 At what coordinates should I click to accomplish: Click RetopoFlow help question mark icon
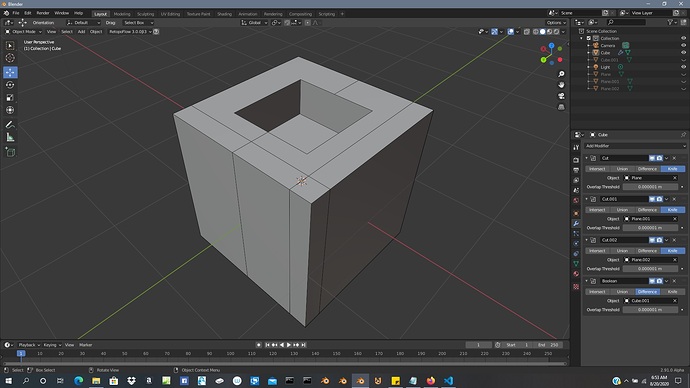(x=156, y=32)
